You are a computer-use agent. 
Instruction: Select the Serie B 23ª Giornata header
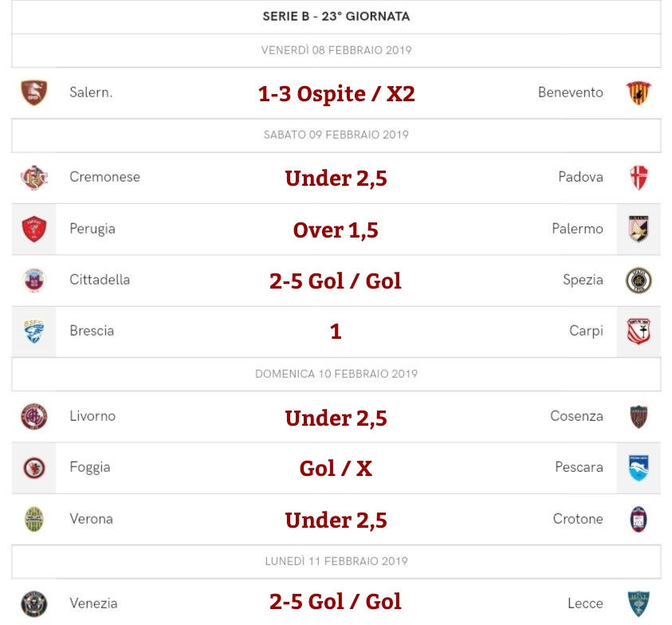336,16
